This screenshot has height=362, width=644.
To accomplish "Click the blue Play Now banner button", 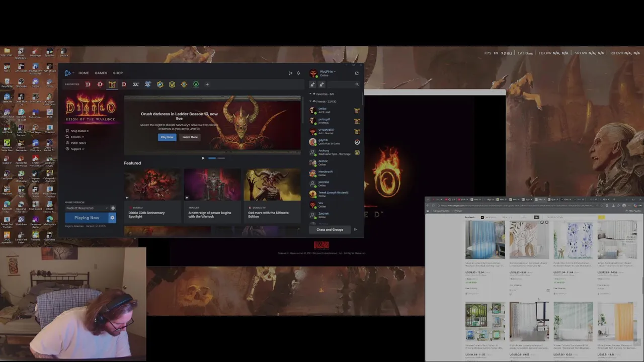I will coord(167,137).
